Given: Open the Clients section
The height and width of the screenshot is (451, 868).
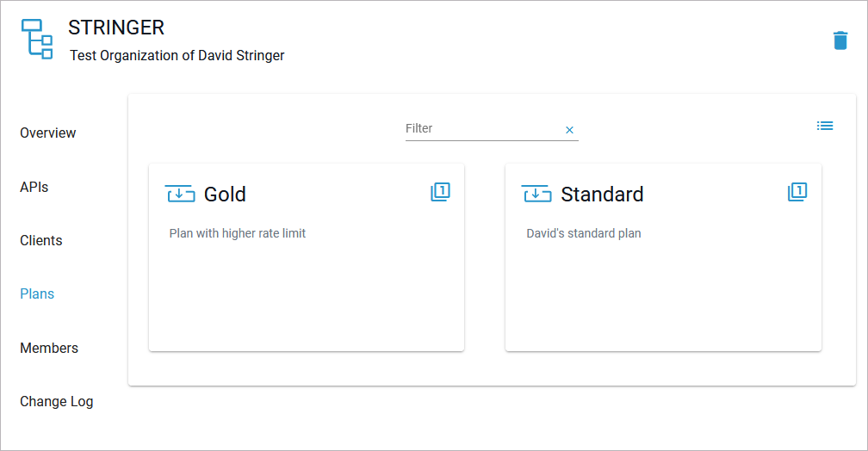Looking at the screenshot, I should coord(41,240).
